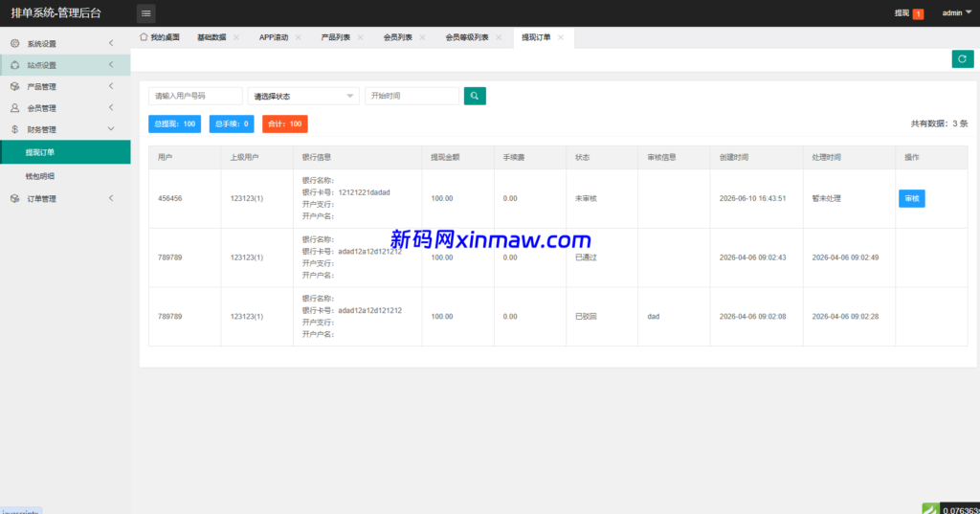Switch to the 产品列表 tab
The image size is (980, 514).
[x=336, y=37]
